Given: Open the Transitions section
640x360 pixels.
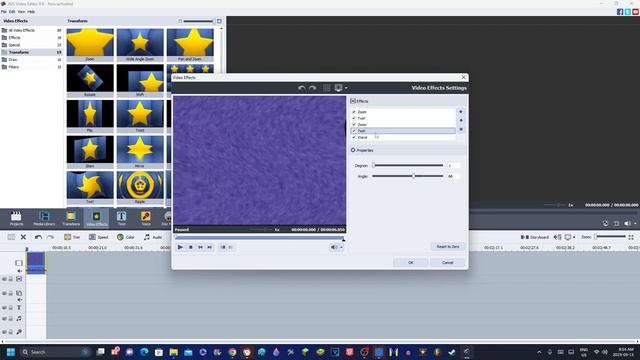Looking at the screenshot, I should pos(71,218).
